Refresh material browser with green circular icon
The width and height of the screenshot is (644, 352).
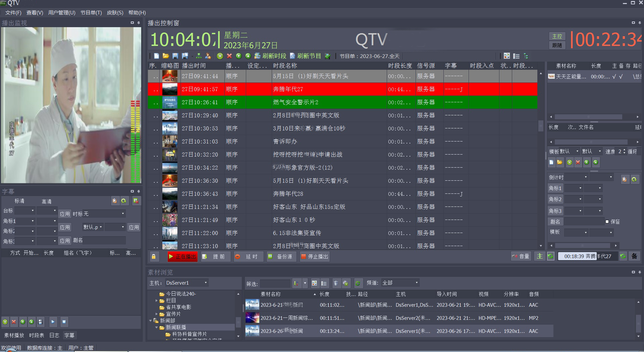tap(358, 283)
